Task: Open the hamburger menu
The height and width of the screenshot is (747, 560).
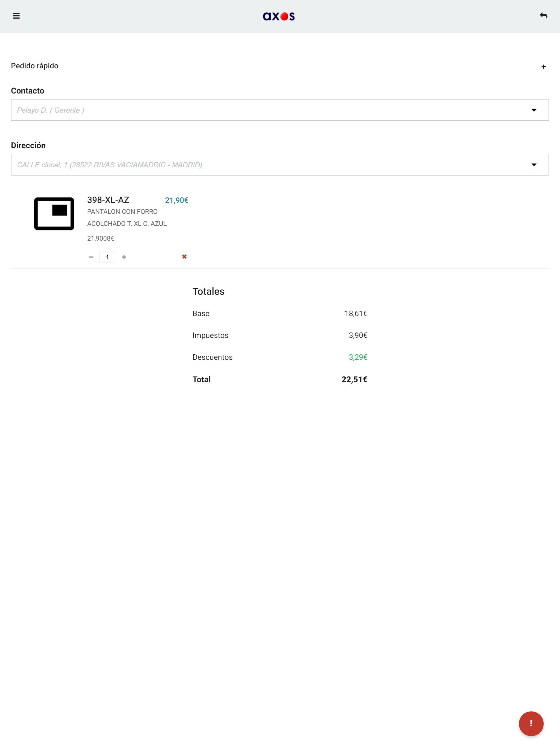Action: (x=16, y=16)
